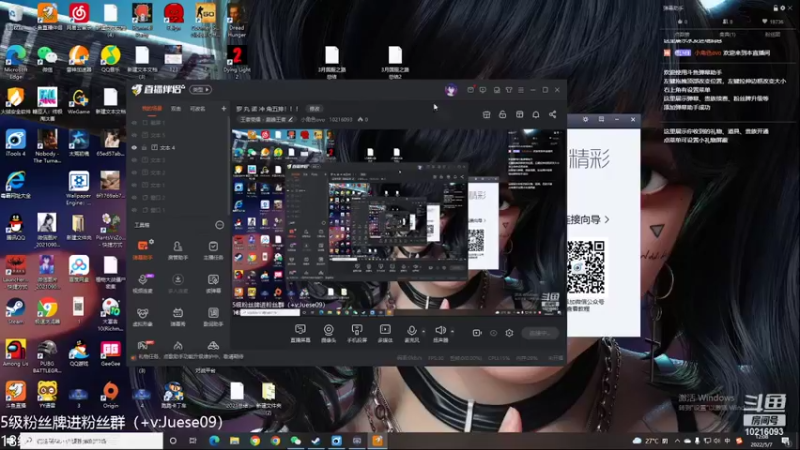This screenshot has width=800, height=450.
Task: Collapse toolbox section with round minus button
Action: [219, 225]
